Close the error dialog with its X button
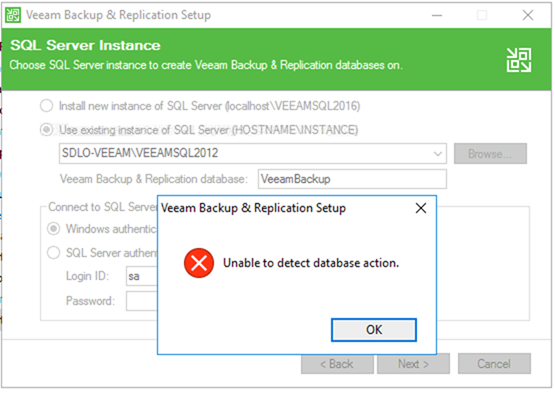 [420, 208]
